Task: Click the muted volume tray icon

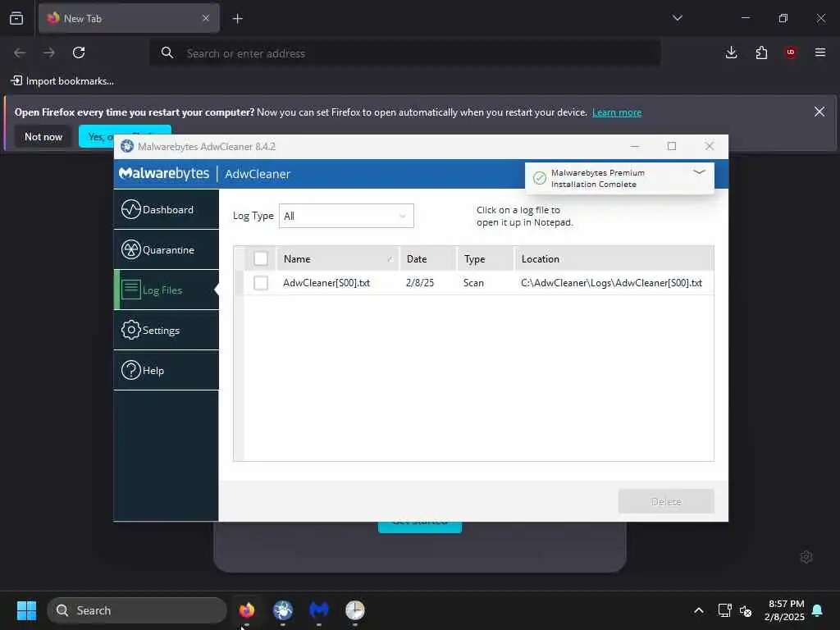Action: tap(745, 610)
